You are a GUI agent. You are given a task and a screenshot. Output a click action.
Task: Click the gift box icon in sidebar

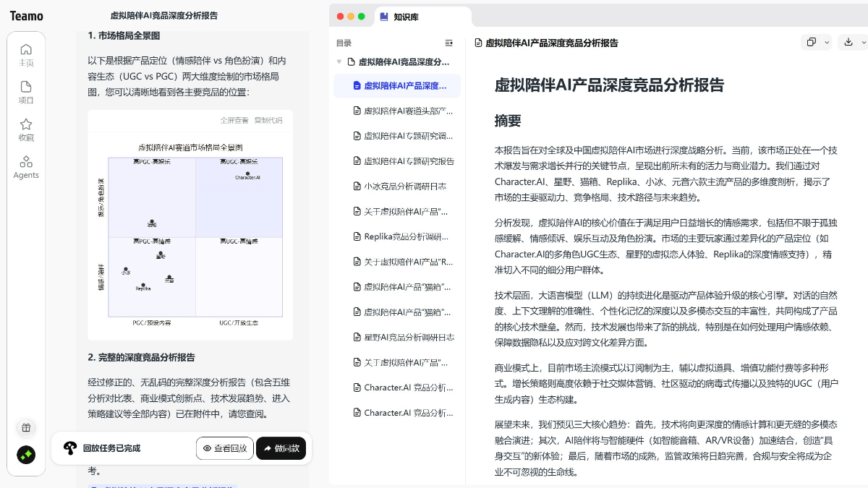pos(26,427)
